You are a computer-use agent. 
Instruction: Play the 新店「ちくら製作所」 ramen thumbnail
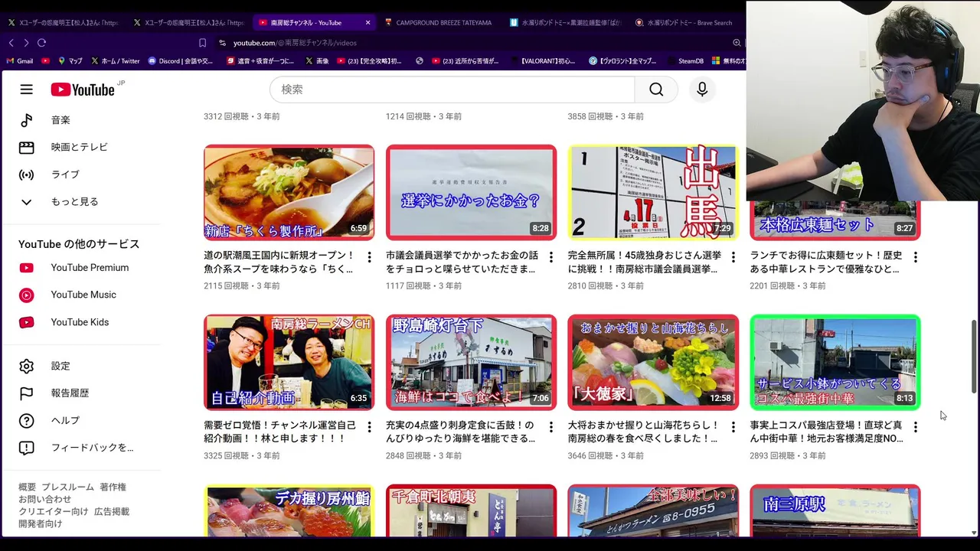[x=289, y=192]
